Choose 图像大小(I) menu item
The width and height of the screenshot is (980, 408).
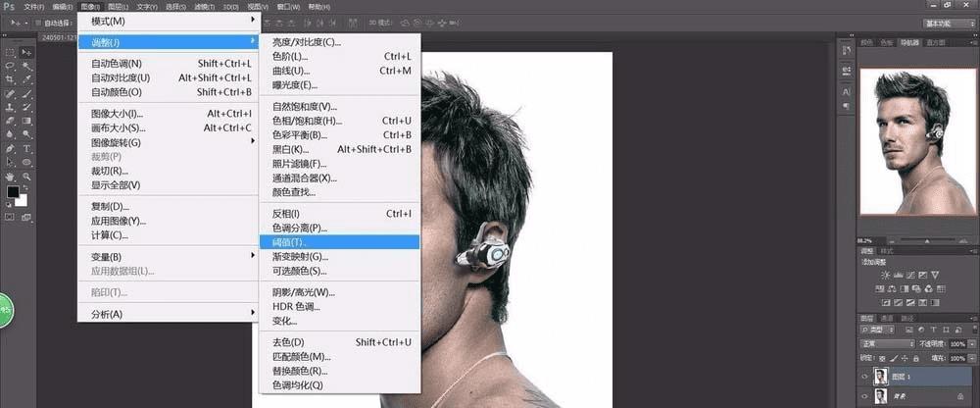point(167,113)
